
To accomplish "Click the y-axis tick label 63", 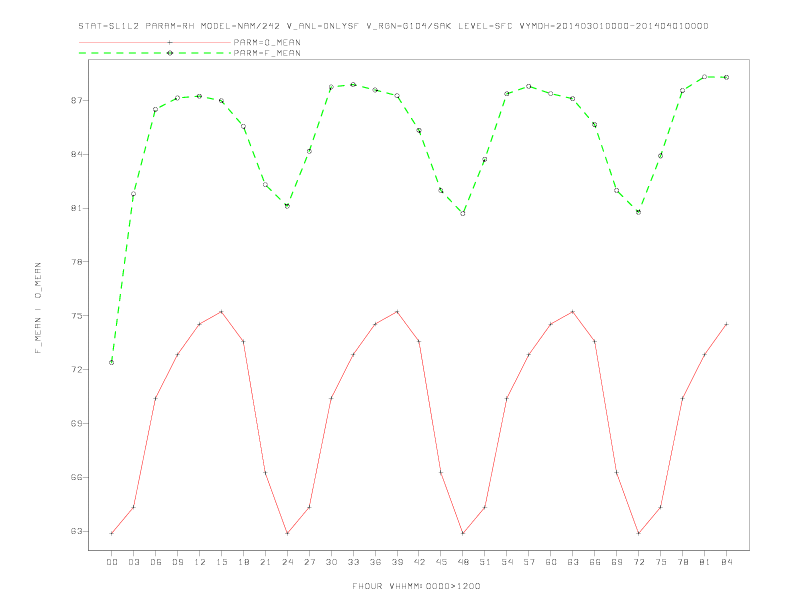I will (x=76, y=531).
